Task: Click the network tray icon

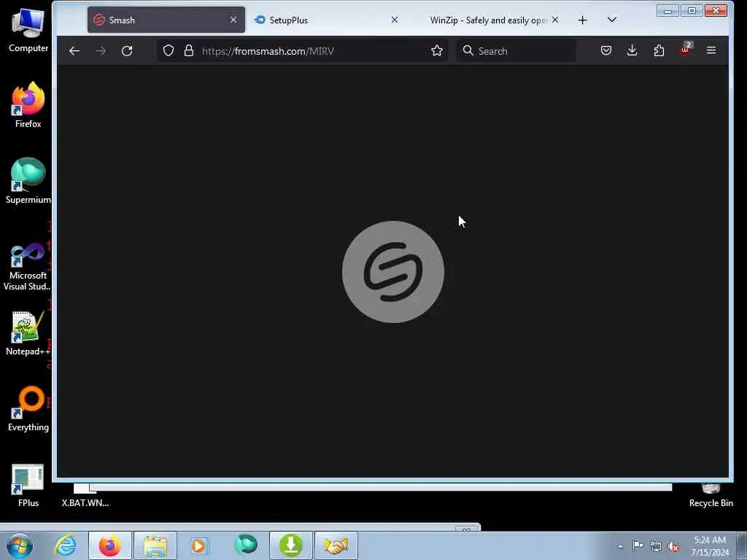Action: click(x=656, y=546)
